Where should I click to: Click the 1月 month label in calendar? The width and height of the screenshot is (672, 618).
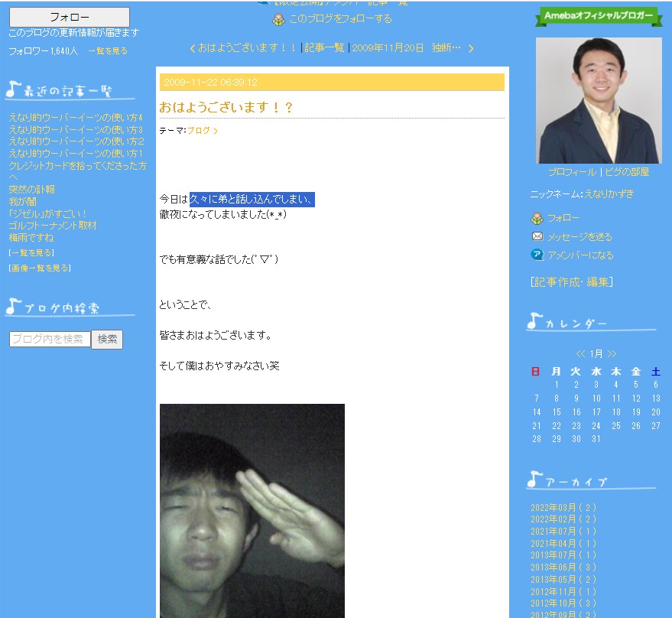pos(596,354)
